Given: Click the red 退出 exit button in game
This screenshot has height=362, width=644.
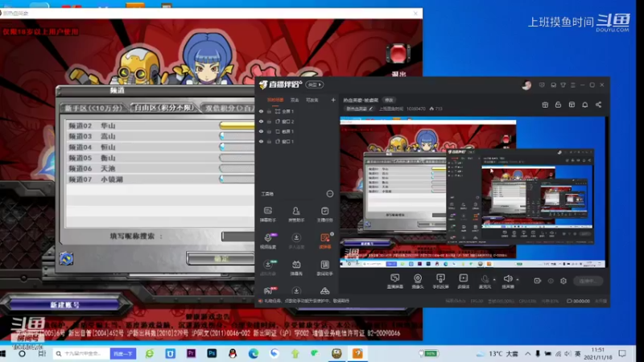Looking at the screenshot, I should pos(398,60).
